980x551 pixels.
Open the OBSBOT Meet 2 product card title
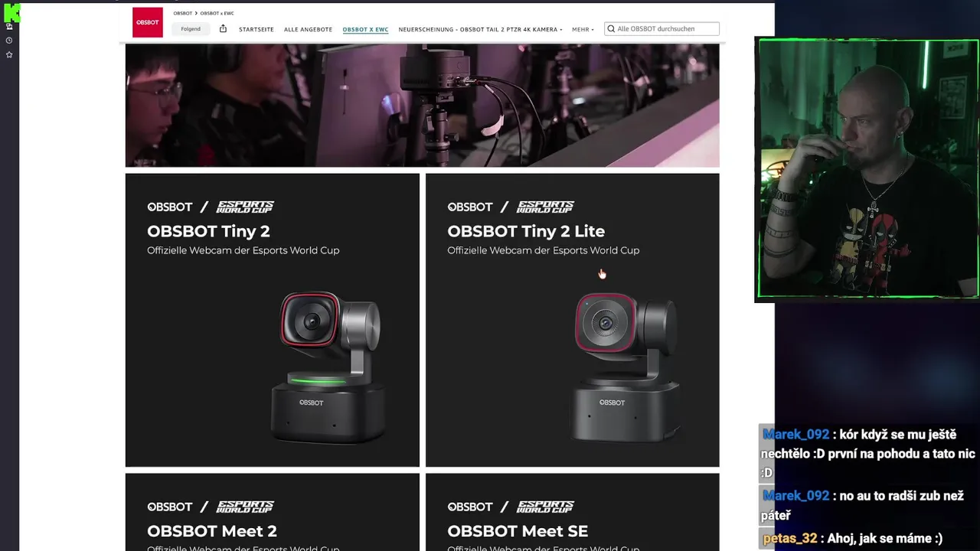click(212, 531)
